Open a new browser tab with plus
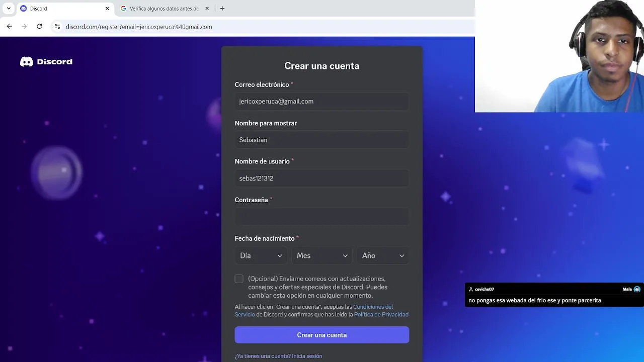Screen dimensions: 644x362 [x=222, y=9]
